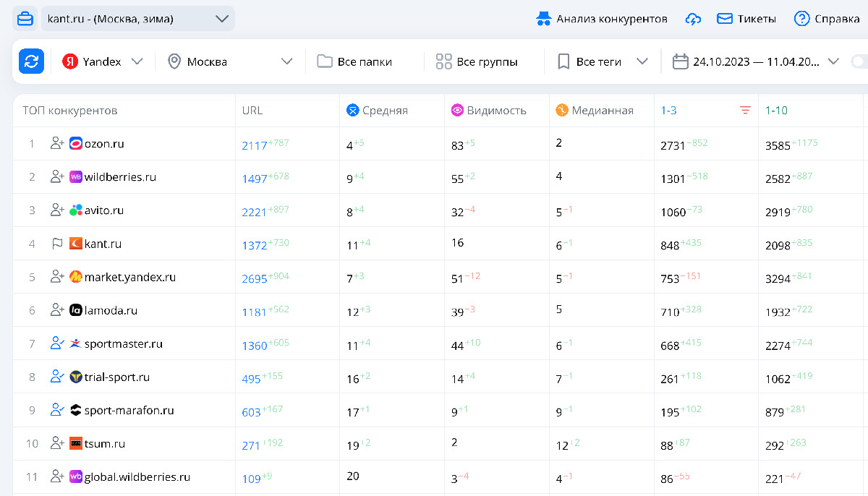Screen dimensions: 868x496
Task: Click sportmaster.ru domain name
Action: click(124, 343)
